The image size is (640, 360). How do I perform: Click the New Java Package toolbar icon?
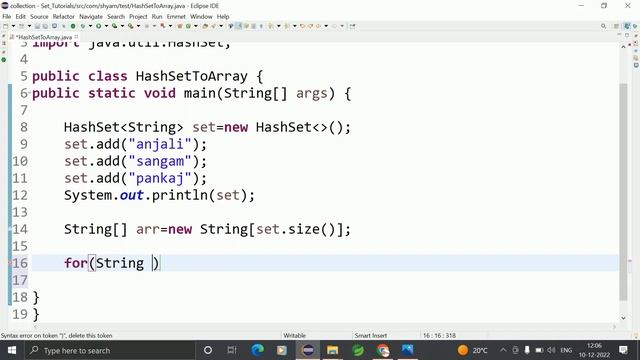tap(180, 26)
